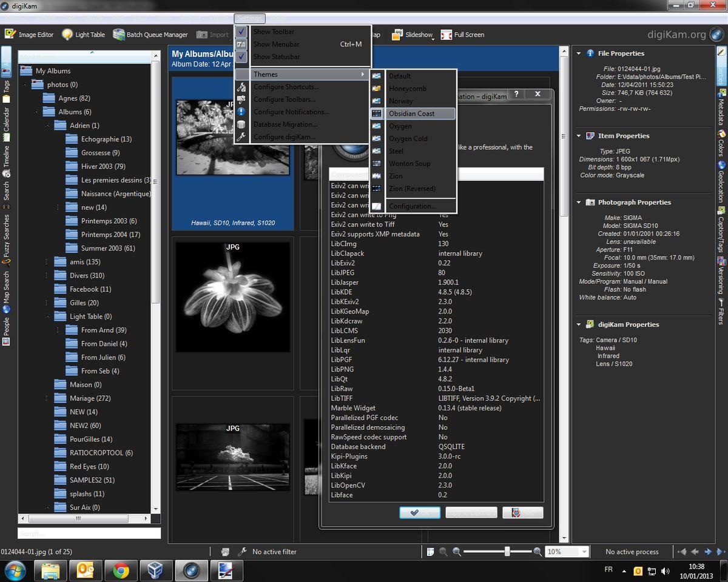Viewport: 728px width, 582px height.
Task: Toggle Show Menubar option
Action: tap(276, 44)
